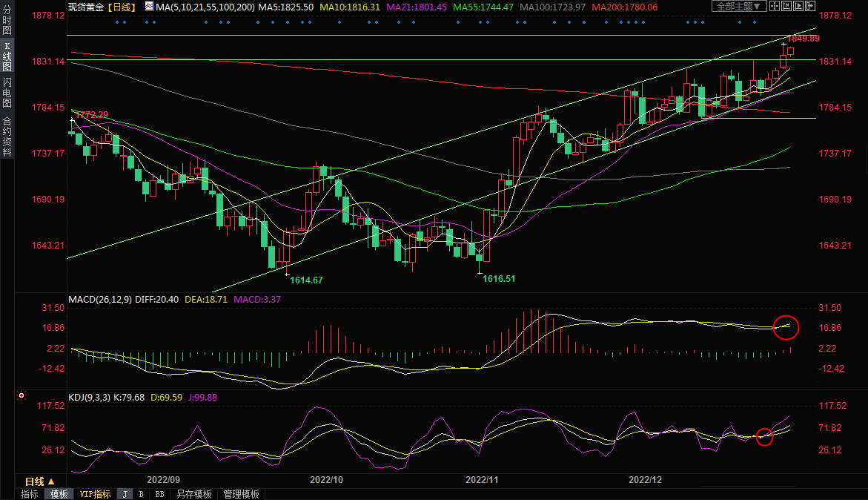The height and width of the screenshot is (500, 868).
Task: Click the red circle marker on MACD
Action: pyautogui.click(x=786, y=326)
